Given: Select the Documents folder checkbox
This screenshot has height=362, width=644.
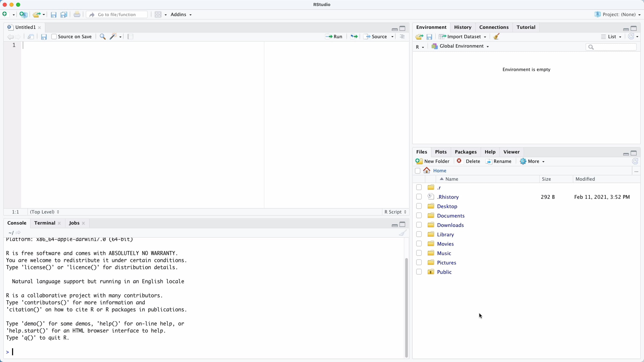Looking at the screenshot, I should 419,215.
